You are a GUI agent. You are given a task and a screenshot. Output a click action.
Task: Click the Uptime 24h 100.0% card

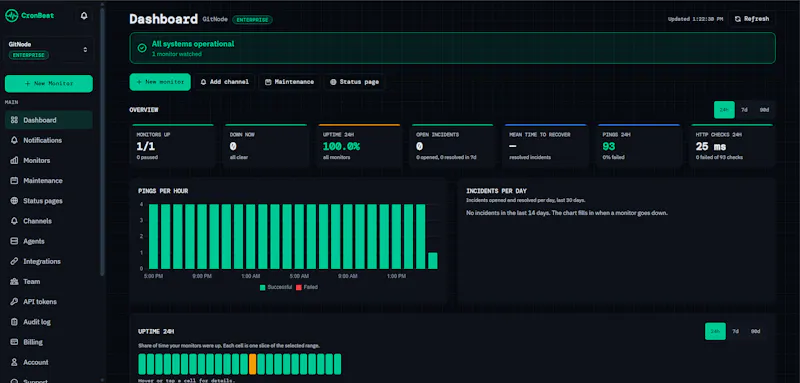[x=359, y=146]
